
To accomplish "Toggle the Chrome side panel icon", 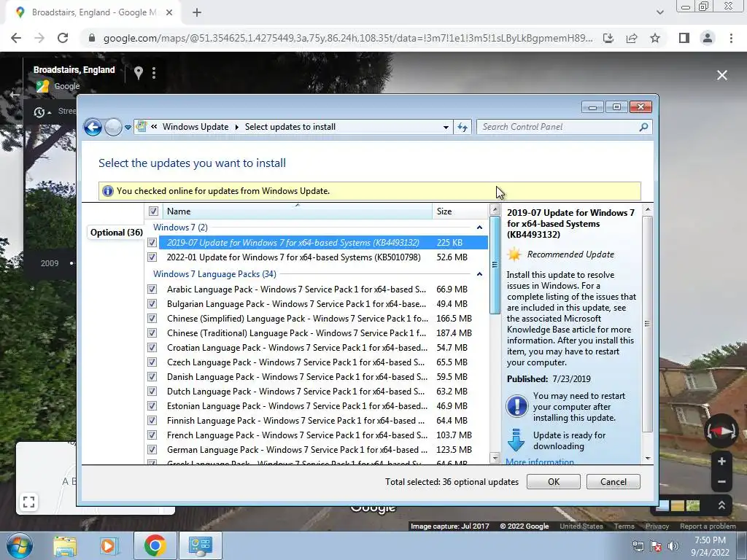I will click(x=684, y=38).
